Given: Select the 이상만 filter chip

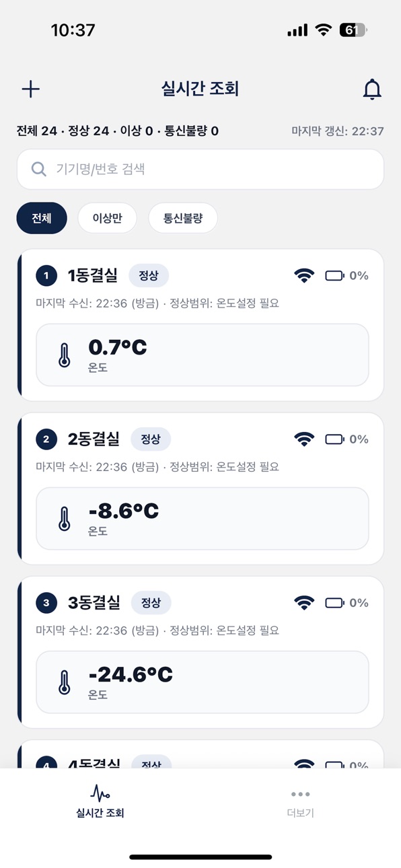Looking at the screenshot, I should coord(107,218).
